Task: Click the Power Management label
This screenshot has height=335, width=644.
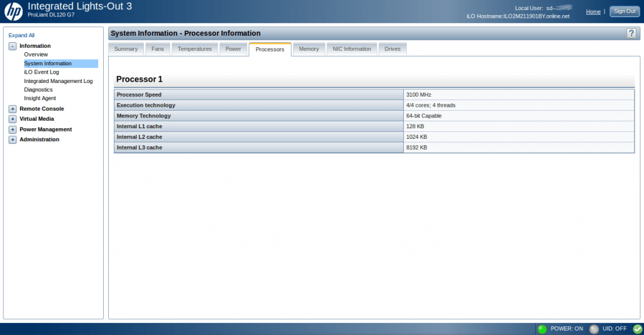Action: point(45,129)
